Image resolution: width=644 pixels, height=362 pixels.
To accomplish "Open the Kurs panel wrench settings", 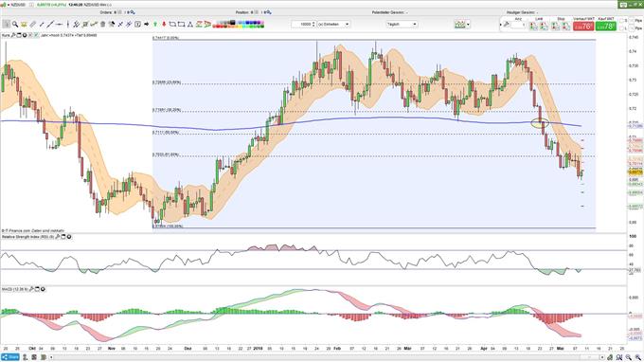I will [x=12, y=35].
